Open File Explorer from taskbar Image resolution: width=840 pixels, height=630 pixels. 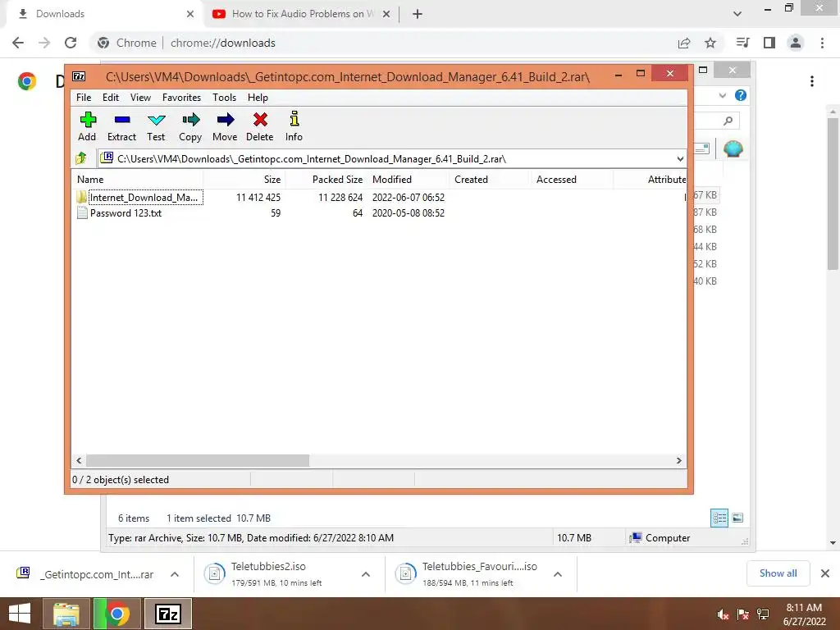pyautogui.click(x=66, y=614)
